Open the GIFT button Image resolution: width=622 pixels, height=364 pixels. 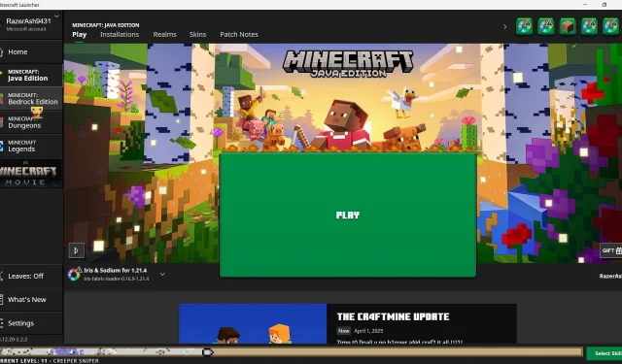point(611,250)
